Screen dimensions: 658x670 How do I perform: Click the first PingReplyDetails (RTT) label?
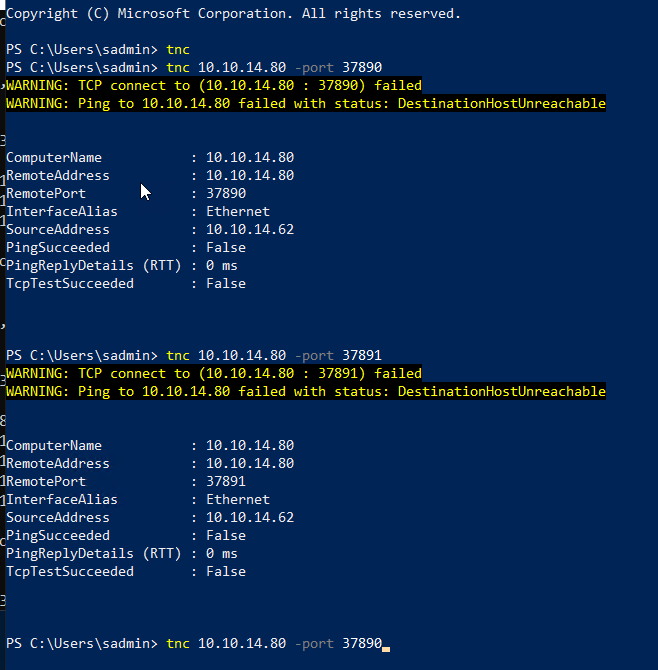click(x=94, y=266)
